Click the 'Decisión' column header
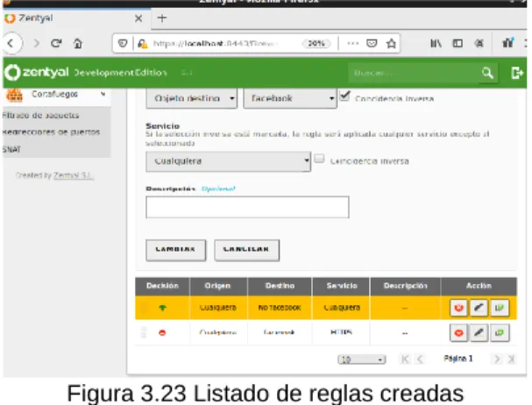This screenshot has width=532, height=405. 162,286
